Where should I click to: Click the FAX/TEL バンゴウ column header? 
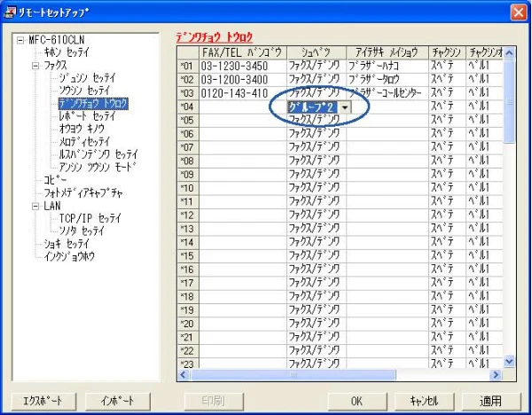[x=243, y=52]
